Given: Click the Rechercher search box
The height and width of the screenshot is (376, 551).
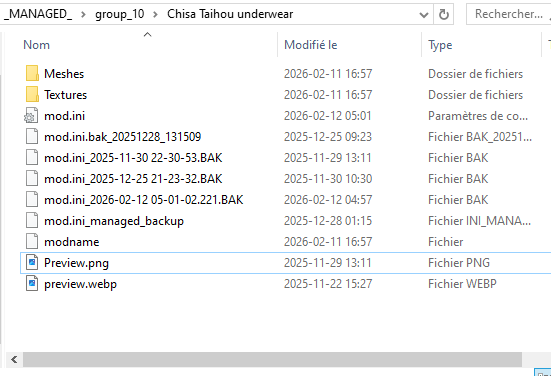Looking at the screenshot, I should point(508,14).
